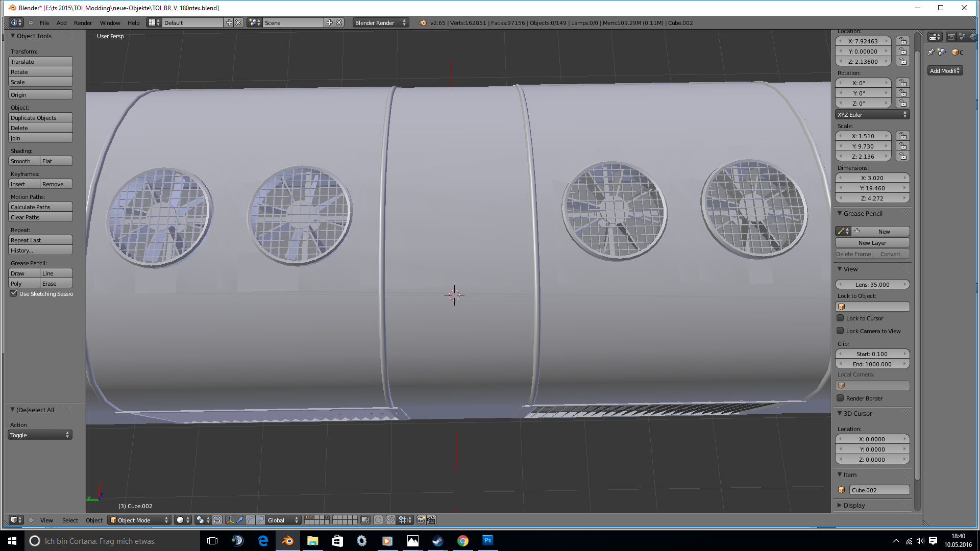Image resolution: width=980 pixels, height=551 pixels.
Task: Toggle the 3D manipulator axes icon
Action: 230,520
